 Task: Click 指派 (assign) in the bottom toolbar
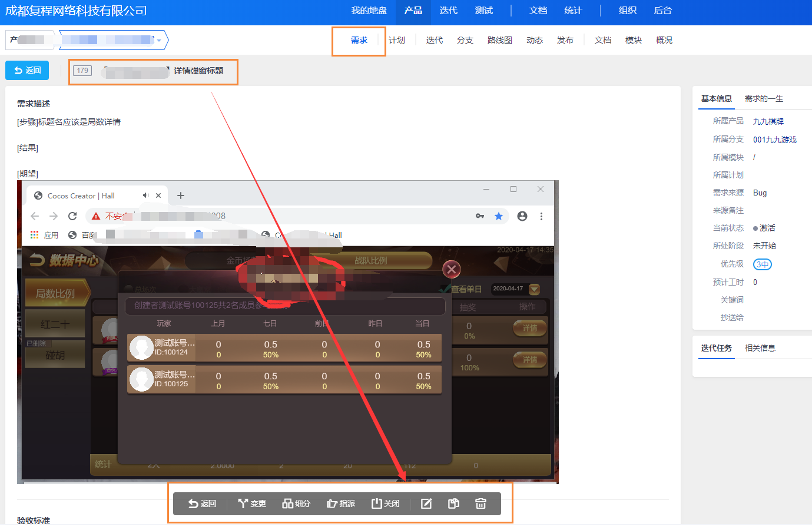[x=341, y=503]
